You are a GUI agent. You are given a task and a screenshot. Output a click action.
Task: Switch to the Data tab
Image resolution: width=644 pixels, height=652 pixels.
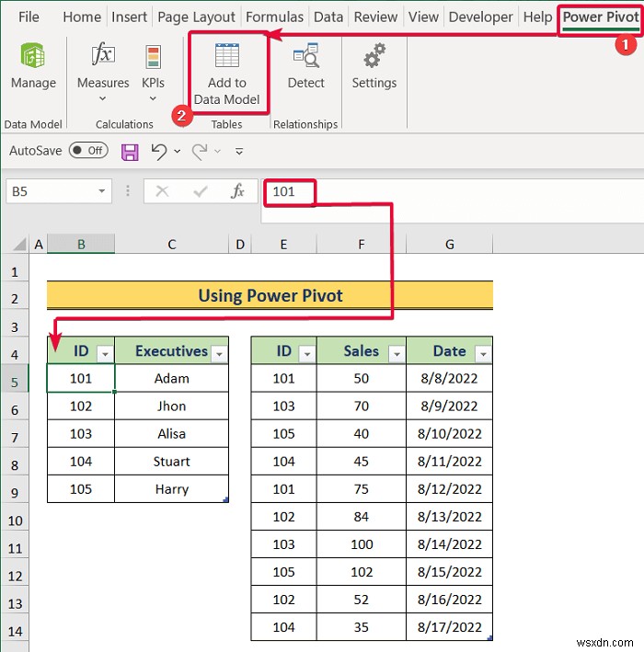click(x=328, y=17)
